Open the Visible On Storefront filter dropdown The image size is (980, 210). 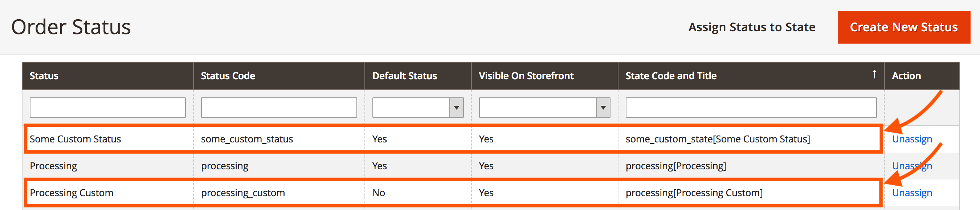[544, 108]
